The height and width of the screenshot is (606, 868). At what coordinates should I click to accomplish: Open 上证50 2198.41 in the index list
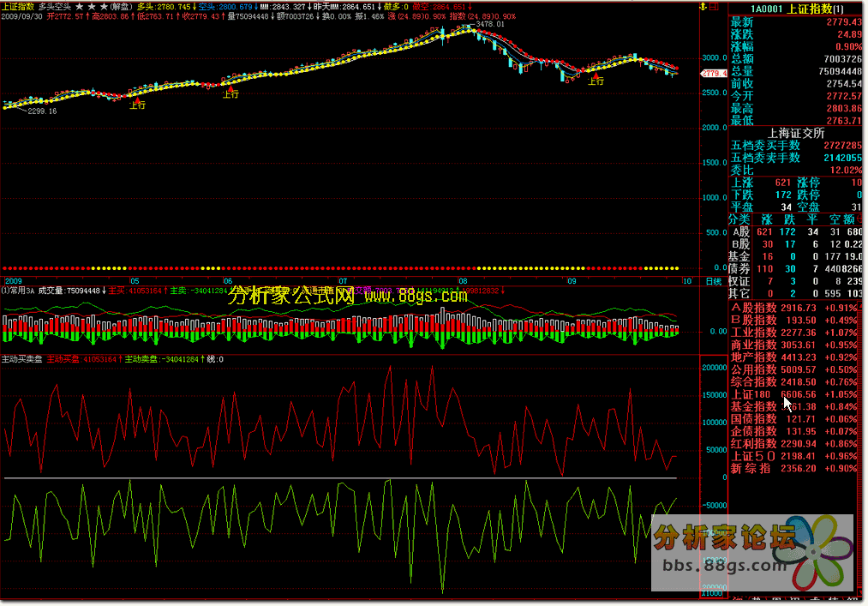794,456
